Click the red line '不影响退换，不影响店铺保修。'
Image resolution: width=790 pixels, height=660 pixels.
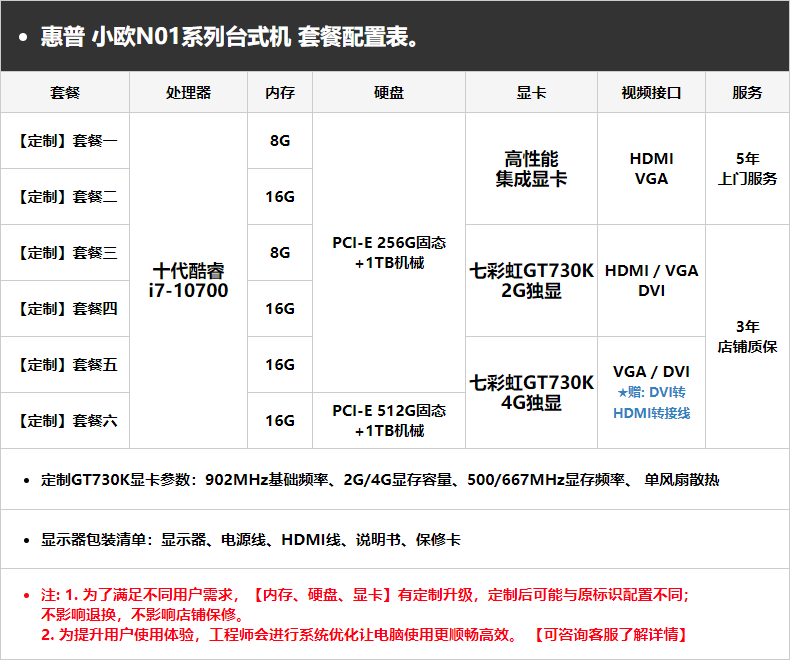coord(143,615)
